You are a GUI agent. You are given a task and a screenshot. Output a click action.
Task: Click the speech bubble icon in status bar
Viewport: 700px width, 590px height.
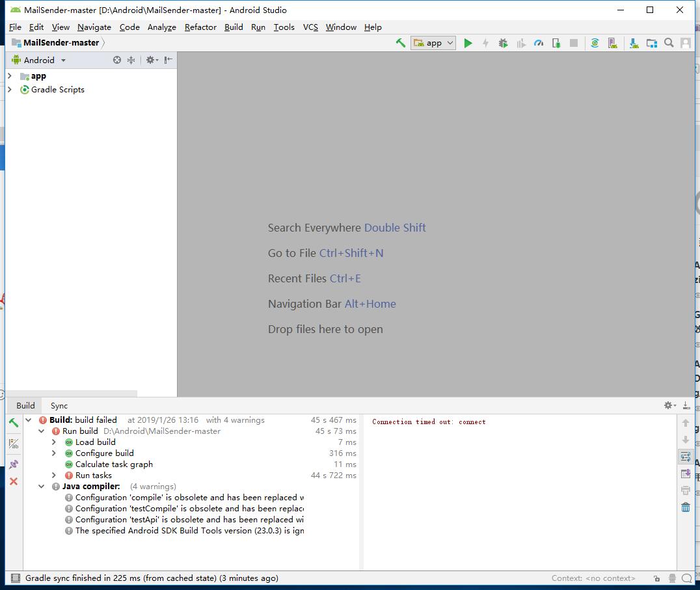coord(687,578)
